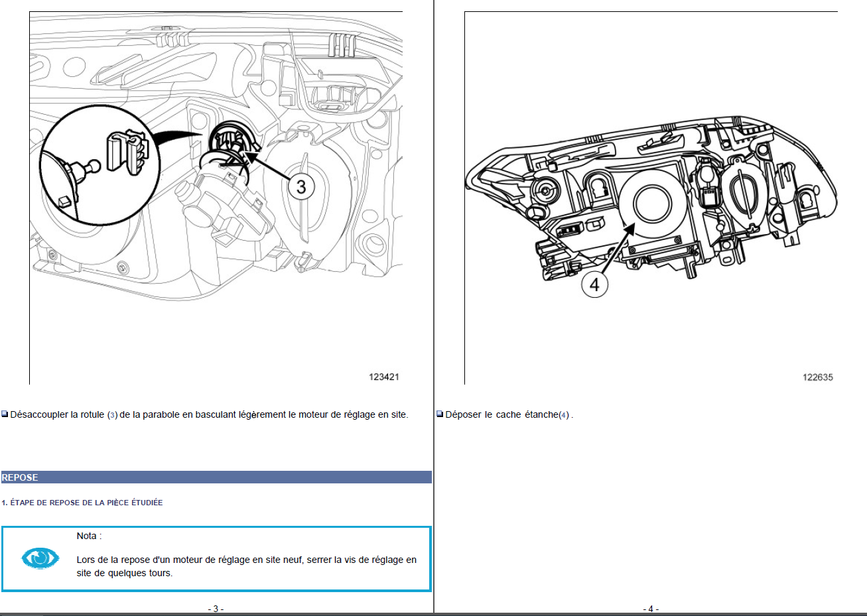Screen dimensions: 867x616
Task: Click the heading "1. ÉTAPE DE REPOSE DE LA PIÈCE ÉTUDIÉE"
Action: (82, 503)
